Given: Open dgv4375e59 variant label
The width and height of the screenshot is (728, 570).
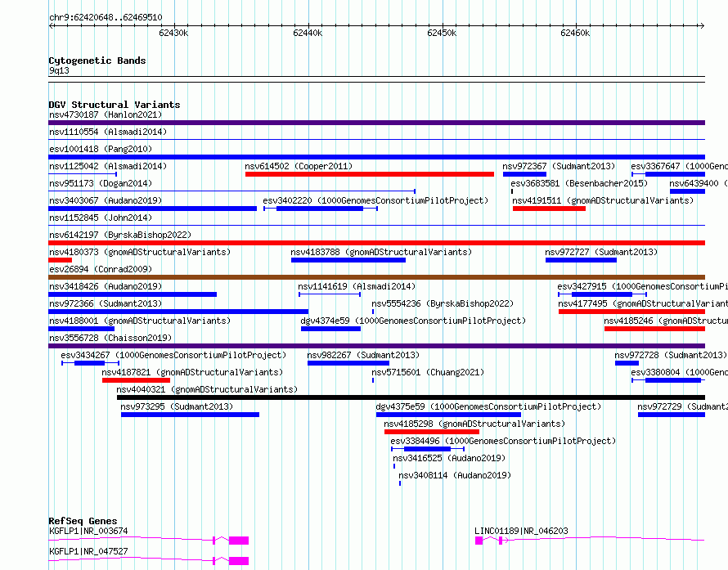Looking at the screenshot, I should point(488,406).
